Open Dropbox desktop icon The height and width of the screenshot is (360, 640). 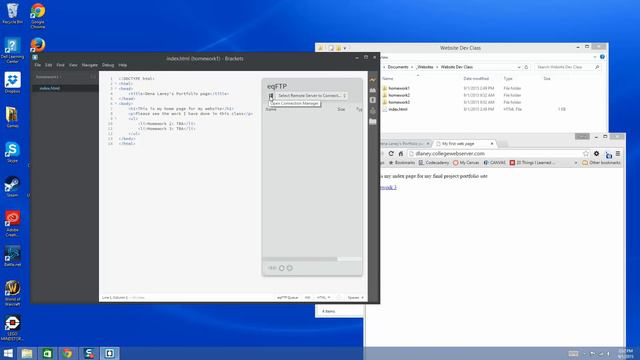13,83
